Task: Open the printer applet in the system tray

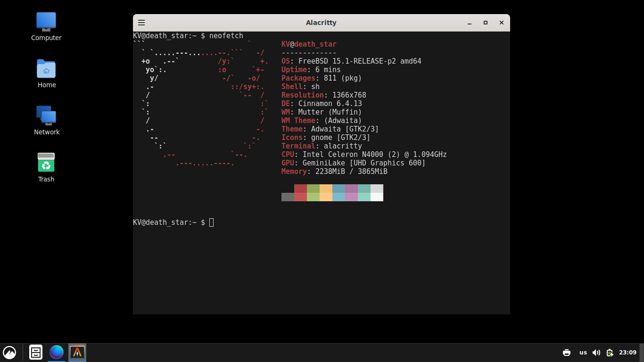Action: point(567,353)
